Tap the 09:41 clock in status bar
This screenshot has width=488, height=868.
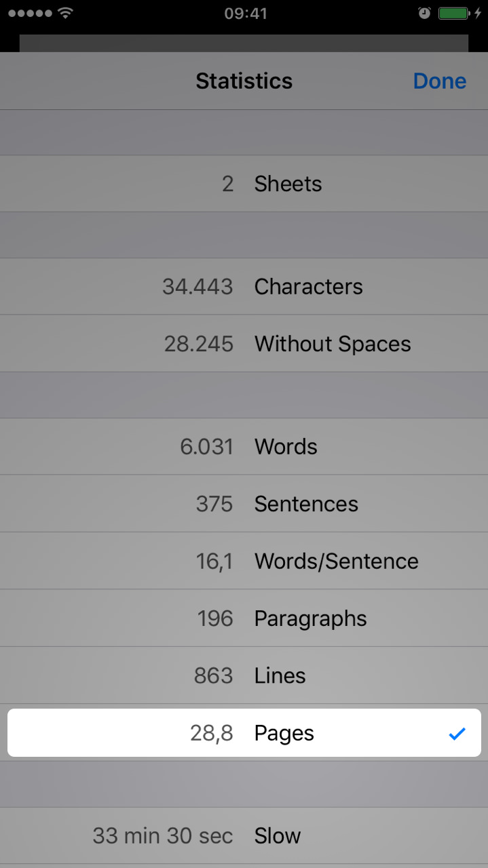pos(245,14)
